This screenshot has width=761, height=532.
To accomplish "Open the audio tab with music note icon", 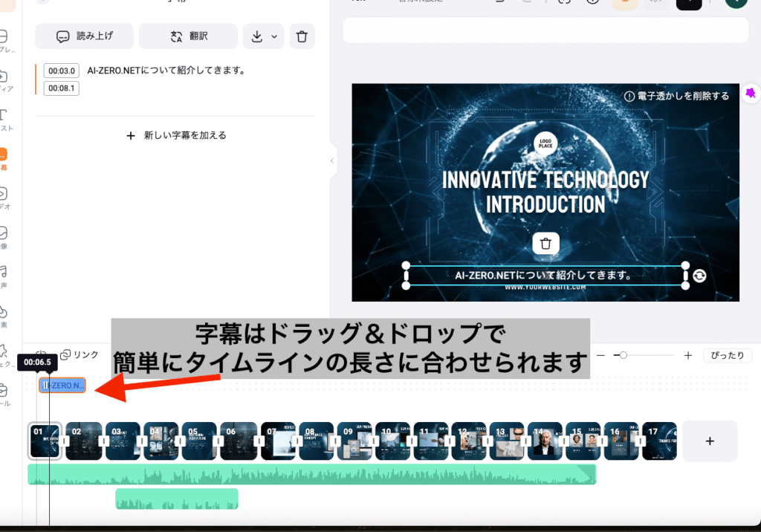I will (4, 276).
